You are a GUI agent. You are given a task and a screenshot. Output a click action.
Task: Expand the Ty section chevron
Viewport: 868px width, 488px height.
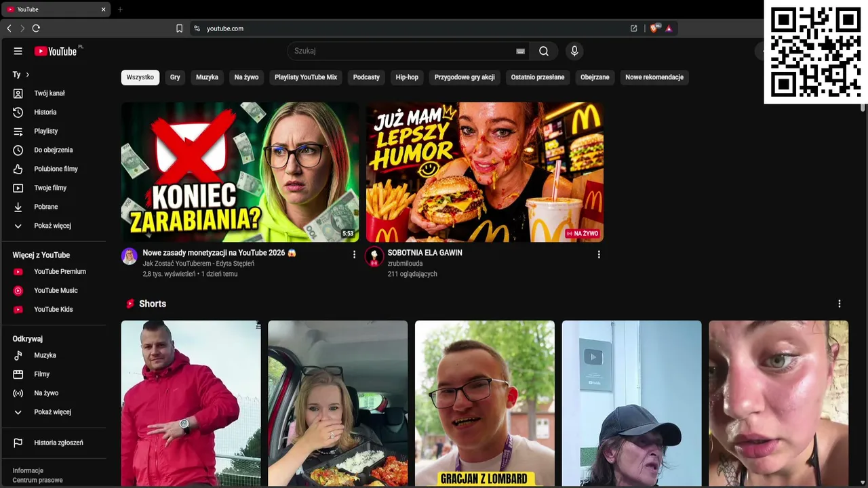[27, 75]
